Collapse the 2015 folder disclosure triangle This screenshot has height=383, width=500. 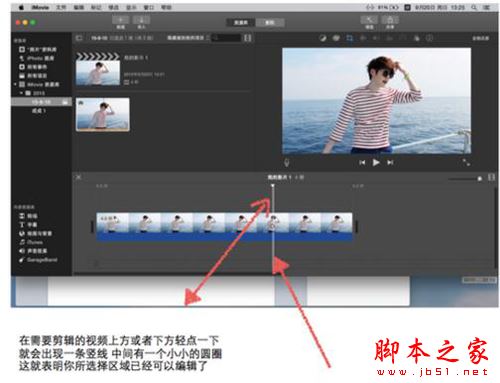21,93
